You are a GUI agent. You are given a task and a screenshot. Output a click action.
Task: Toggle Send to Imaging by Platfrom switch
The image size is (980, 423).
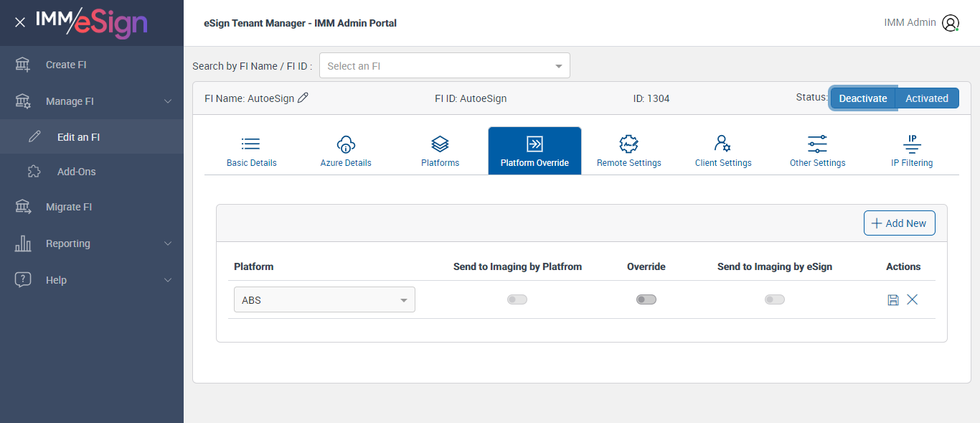[x=517, y=299]
